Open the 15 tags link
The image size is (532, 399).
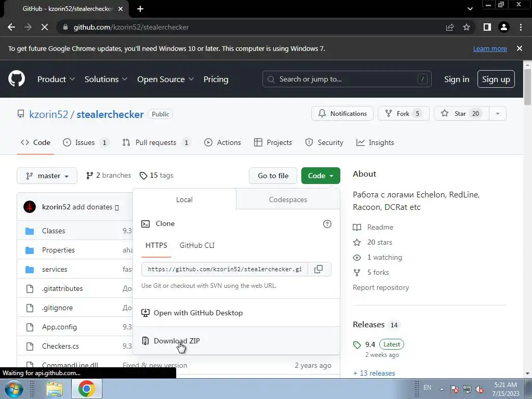click(x=156, y=176)
